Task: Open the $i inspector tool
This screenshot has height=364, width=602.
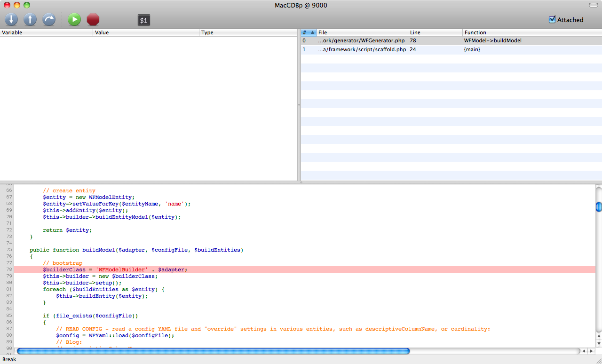Action: point(144,20)
